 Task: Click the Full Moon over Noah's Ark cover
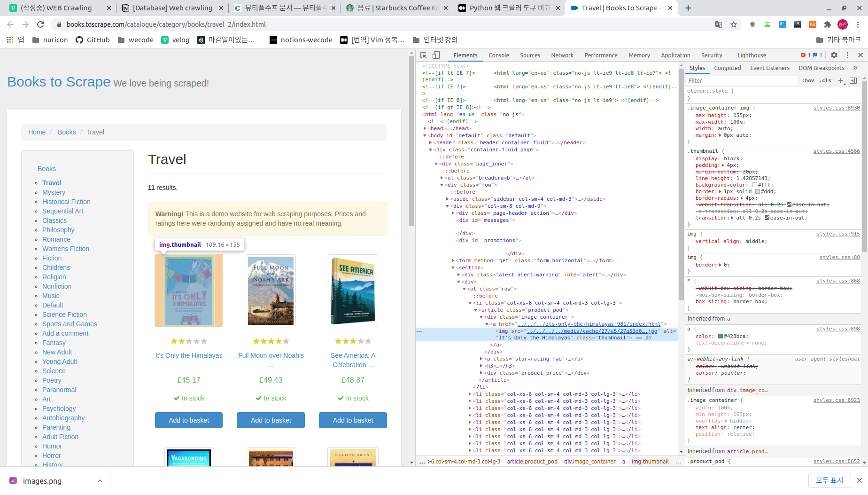(271, 291)
